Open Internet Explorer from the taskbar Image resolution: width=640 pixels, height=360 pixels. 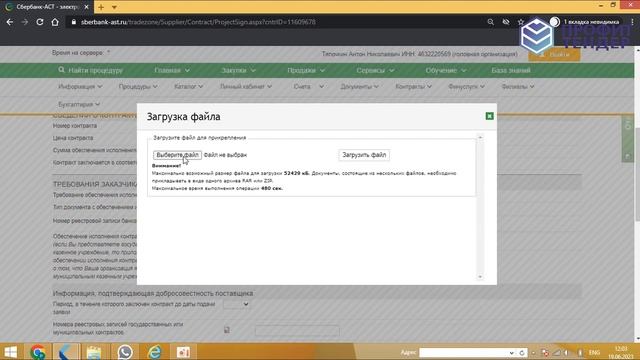(154, 352)
